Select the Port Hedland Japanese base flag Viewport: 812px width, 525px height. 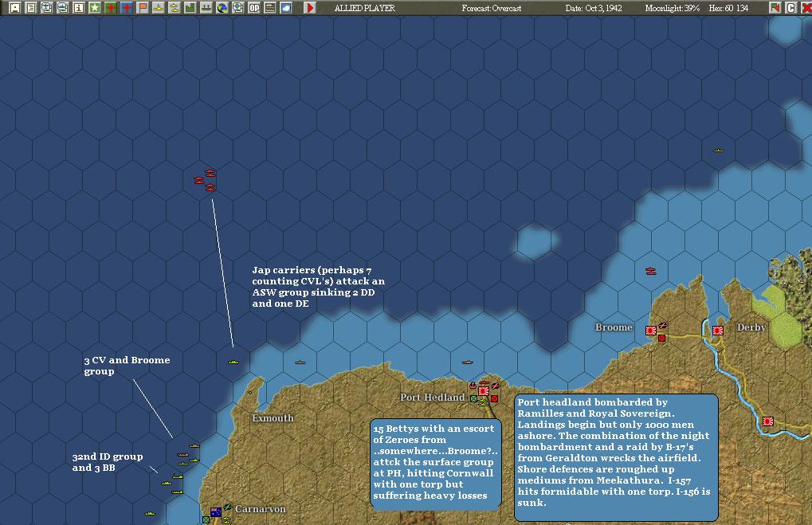(484, 391)
